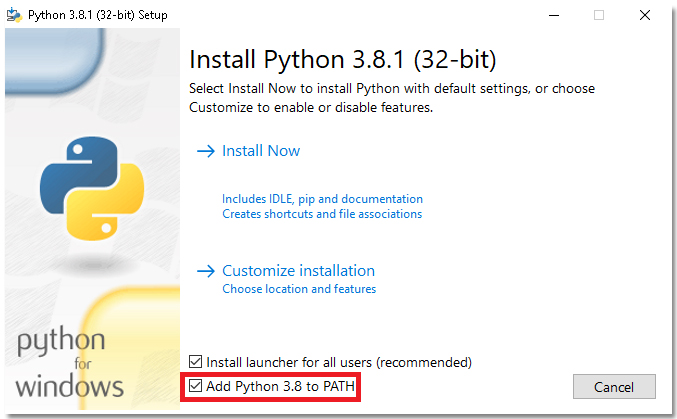Click the arrow icon beside Install Now

tap(206, 151)
